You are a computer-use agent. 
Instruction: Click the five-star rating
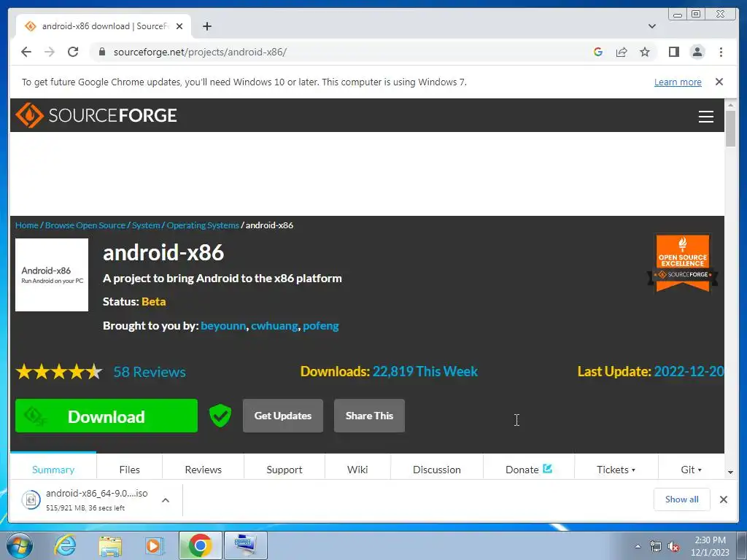tap(59, 371)
